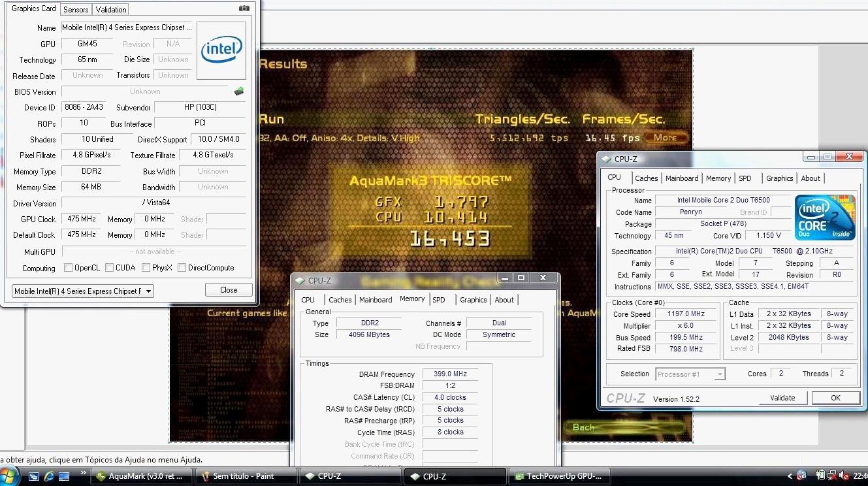Image resolution: width=868 pixels, height=486 pixels.
Task: Enable the PhysX checkbox
Action: point(146,268)
